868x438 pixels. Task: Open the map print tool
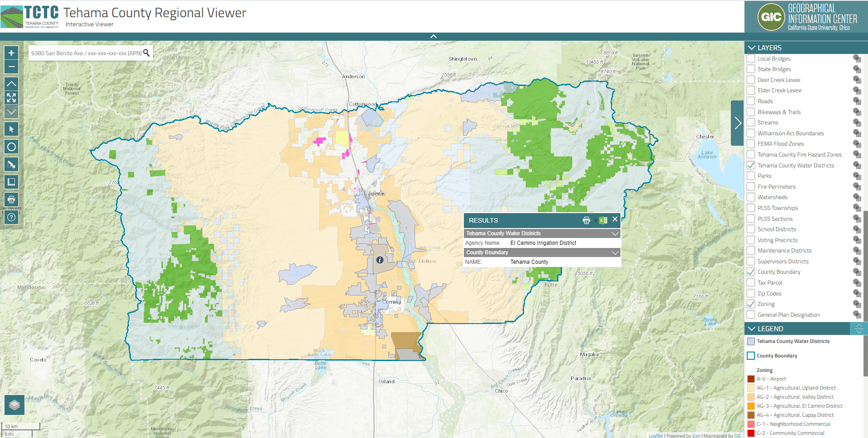coord(11,200)
